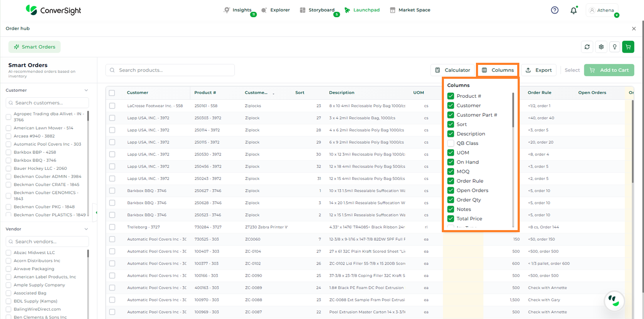
Task: Enable the QB Class column checkbox
Action: point(451,143)
